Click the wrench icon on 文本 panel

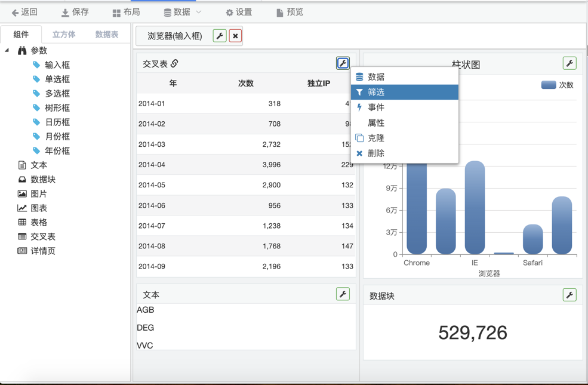[343, 294]
